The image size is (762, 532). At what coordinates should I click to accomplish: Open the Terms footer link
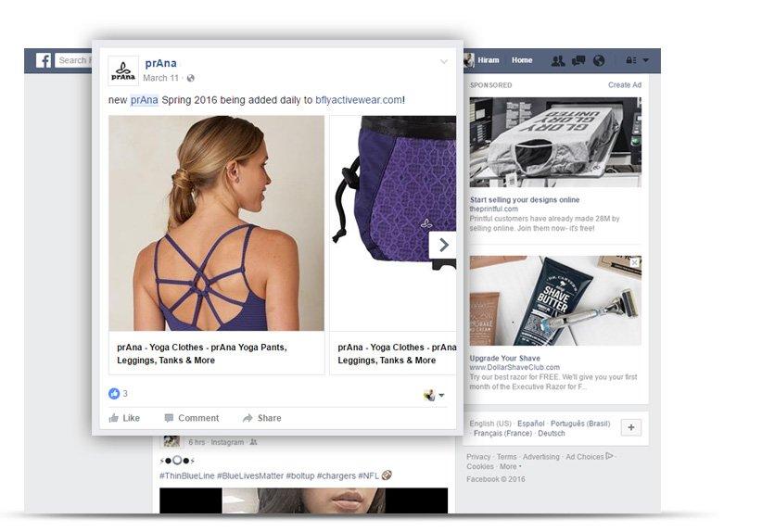pos(507,457)
